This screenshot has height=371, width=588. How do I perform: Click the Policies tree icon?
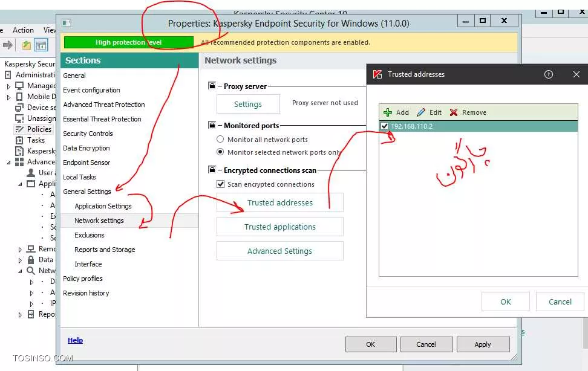tap(19, 129)
